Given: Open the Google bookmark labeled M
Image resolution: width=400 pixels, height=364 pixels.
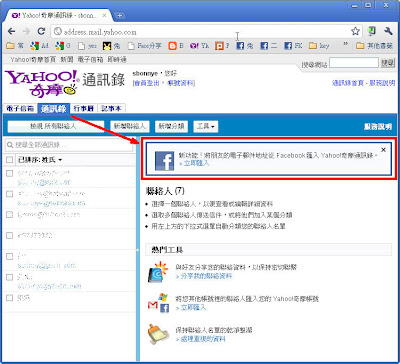Looking at the screenshot, I should [39, 46].
